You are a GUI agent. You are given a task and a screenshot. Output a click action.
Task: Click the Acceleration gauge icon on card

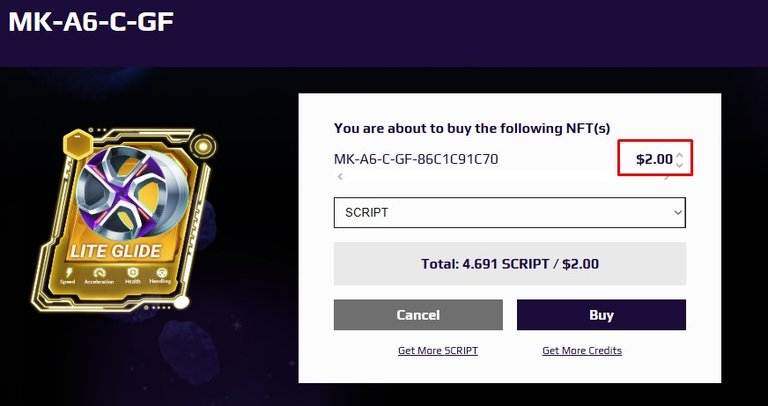pyautogui.click(x=99, y=273)
